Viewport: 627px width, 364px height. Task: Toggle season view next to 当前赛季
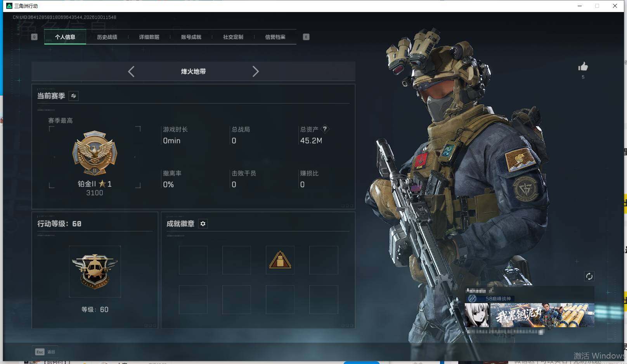[74, 96]
